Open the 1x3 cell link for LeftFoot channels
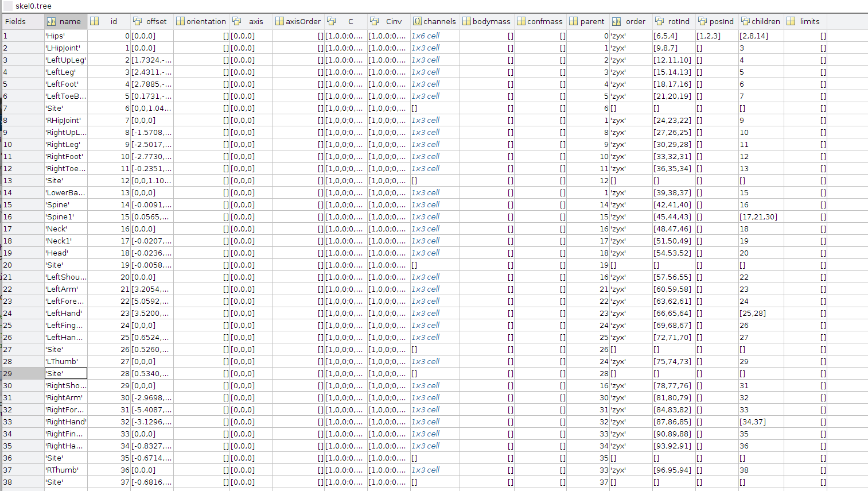This screenshot has height=491, width=868. (425, 84)
